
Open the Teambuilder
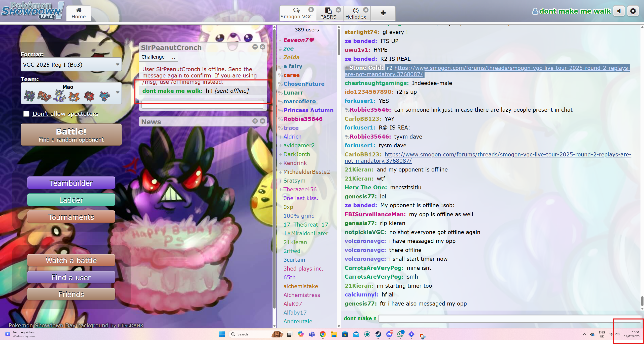pyautogui.click(x=71, y=183)
